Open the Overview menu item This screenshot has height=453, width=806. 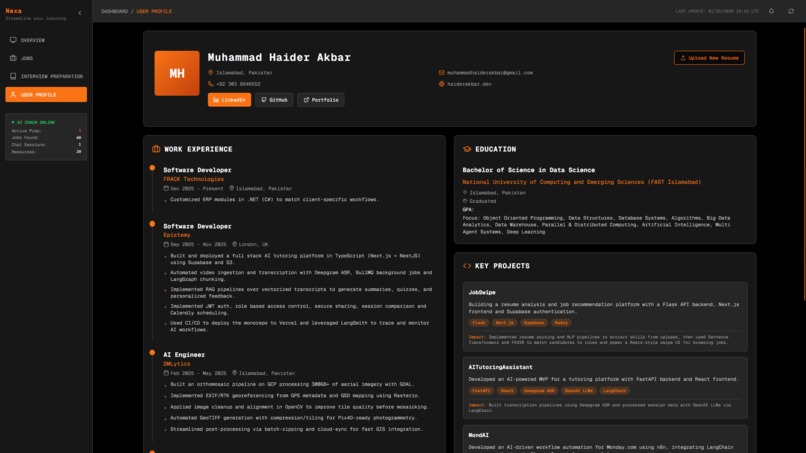tap(46, 40)
